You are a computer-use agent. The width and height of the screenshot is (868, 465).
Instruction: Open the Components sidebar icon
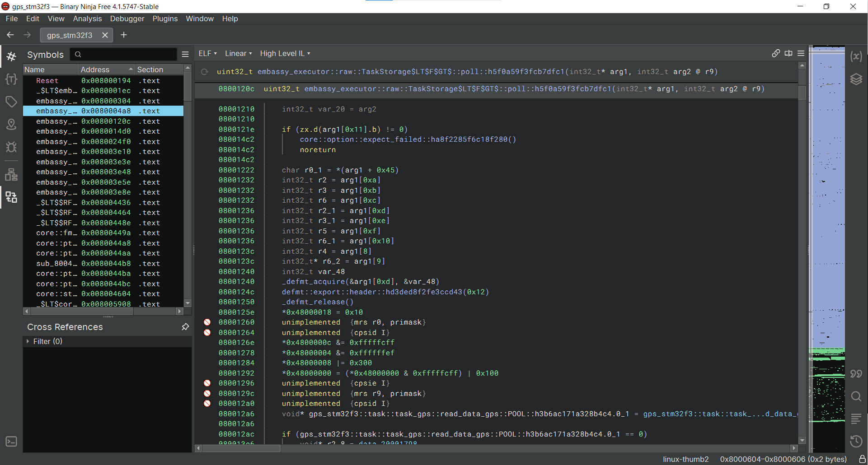pyautogui.click(x=11, y=174)
